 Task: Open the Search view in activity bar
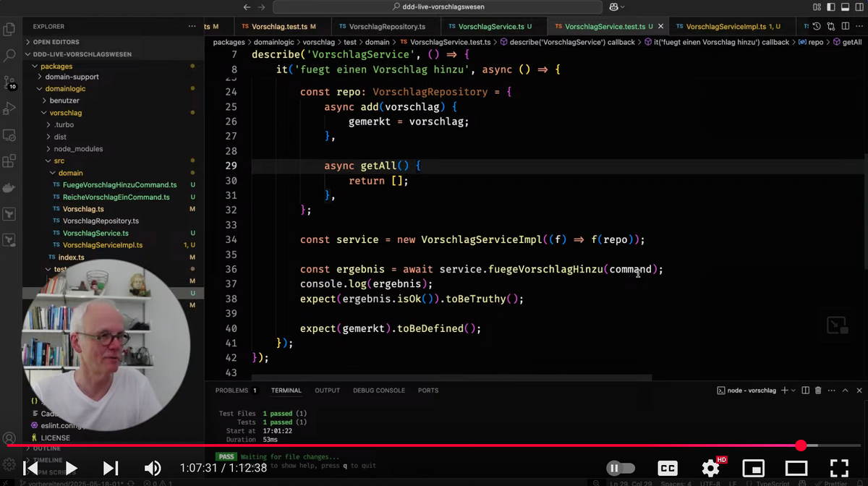(x=10, y=55)
